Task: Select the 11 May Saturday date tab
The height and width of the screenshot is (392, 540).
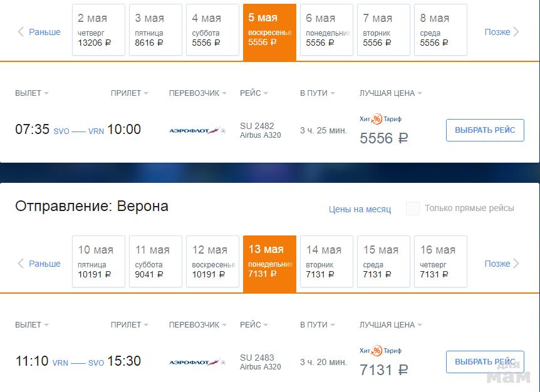Action: coord(155,262)
